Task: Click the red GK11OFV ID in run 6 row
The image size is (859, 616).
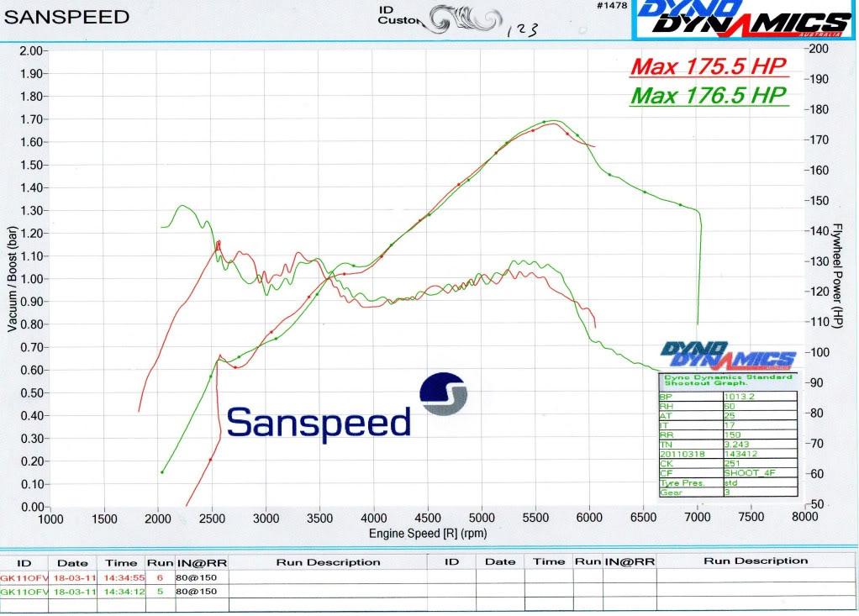Action: click(x=24, y=577)
